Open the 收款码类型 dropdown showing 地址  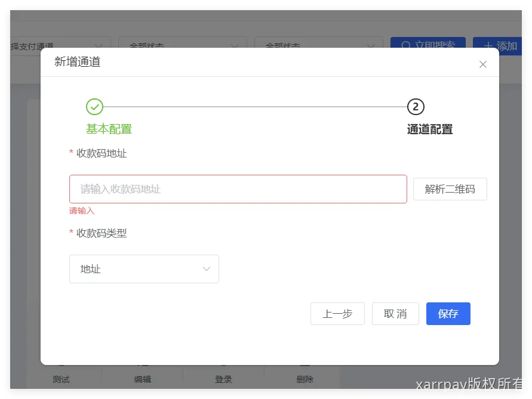point(144,269)
